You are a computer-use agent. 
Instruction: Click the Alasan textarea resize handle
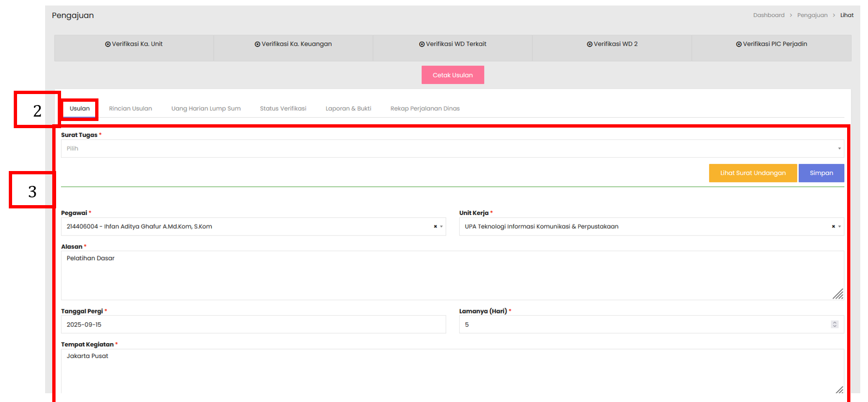[838, 294]
